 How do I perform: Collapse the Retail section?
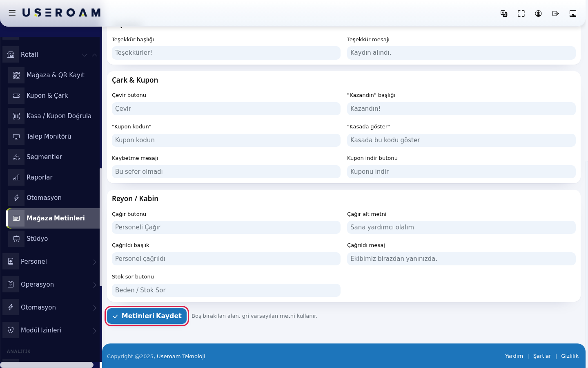tap(51, 55)
